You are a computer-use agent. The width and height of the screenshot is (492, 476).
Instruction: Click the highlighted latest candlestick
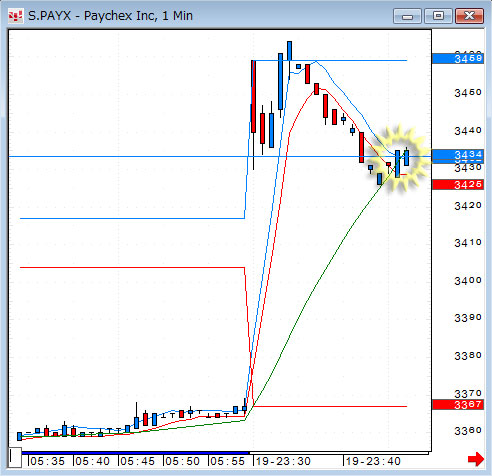coord(406,158)
